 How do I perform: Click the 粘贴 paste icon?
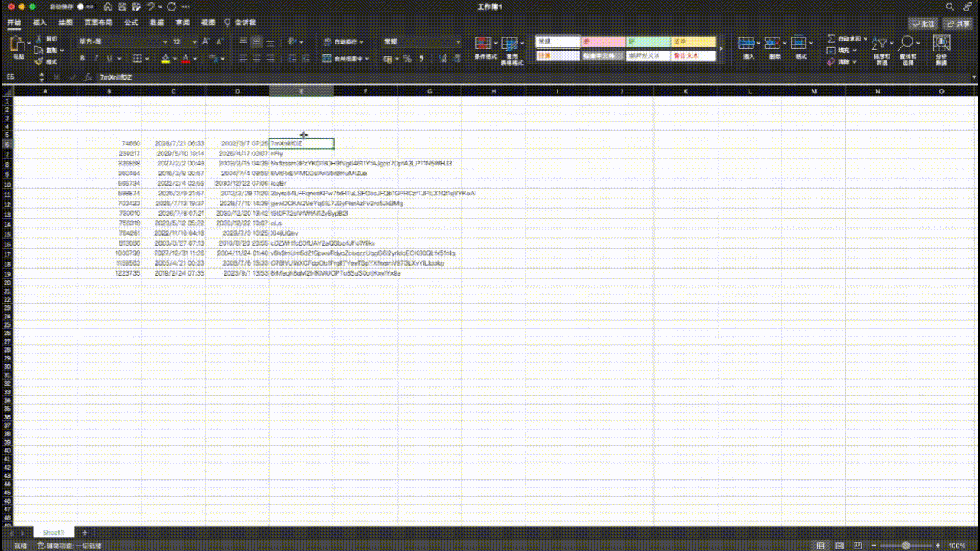18,45
